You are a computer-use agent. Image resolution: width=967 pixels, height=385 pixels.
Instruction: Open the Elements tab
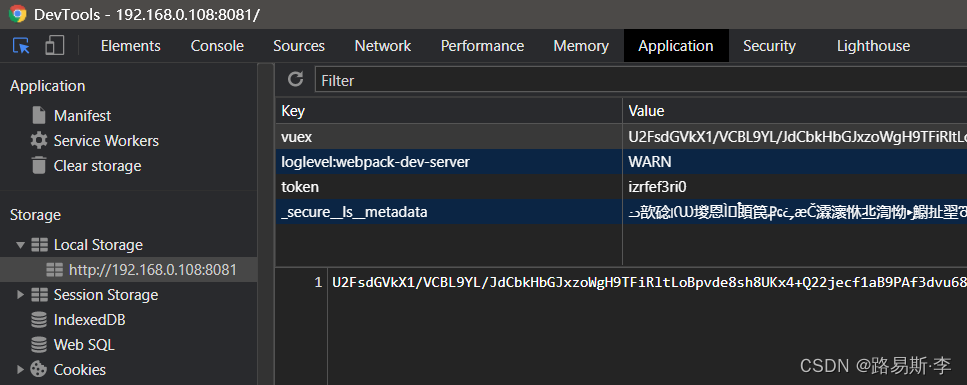[x=131, y=46]
